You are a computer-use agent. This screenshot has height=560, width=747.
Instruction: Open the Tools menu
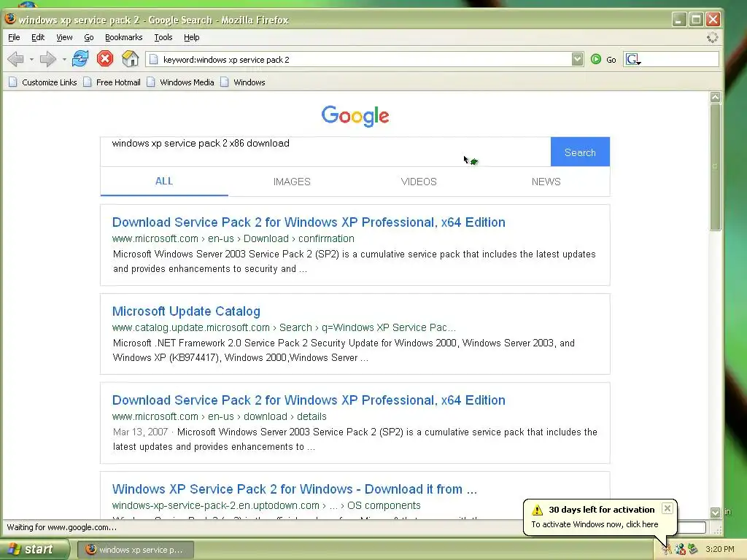[x=163, y=37]
